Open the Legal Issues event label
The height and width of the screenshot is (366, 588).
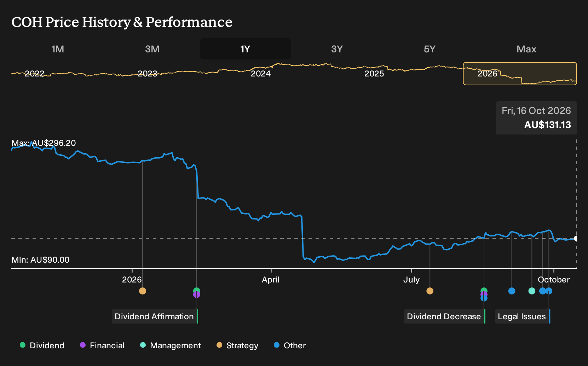pyautogui.click(x=522, y=316)
